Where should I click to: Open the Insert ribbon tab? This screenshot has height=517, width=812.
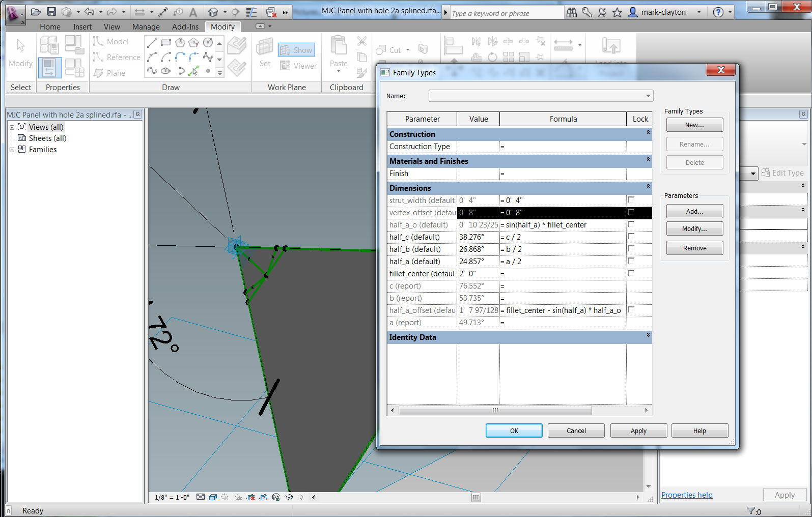82,27
